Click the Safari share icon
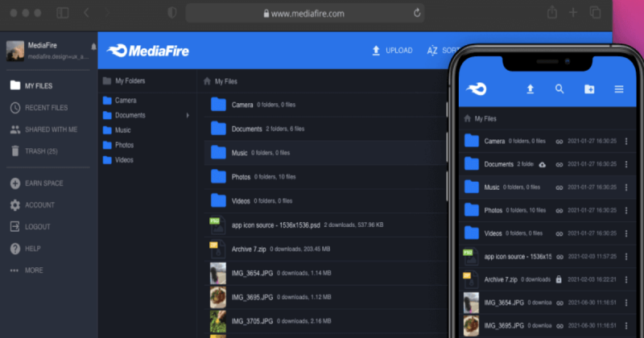Image resolution: width=644 pixels, height=338 pixels. click(x=552, y=12)
